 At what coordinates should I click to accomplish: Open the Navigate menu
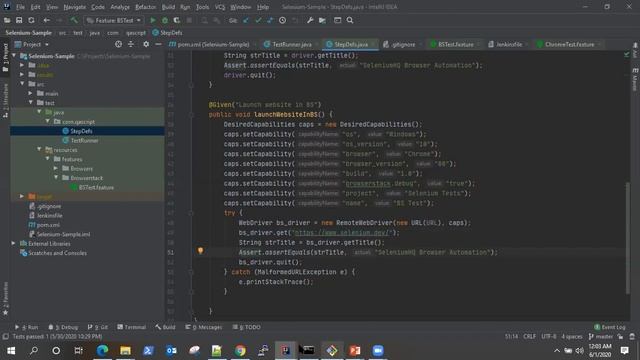tap(75, 7)
